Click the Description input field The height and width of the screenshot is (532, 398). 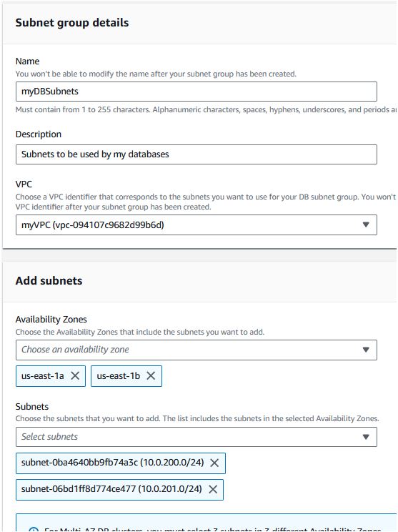(x=196, y=154)
